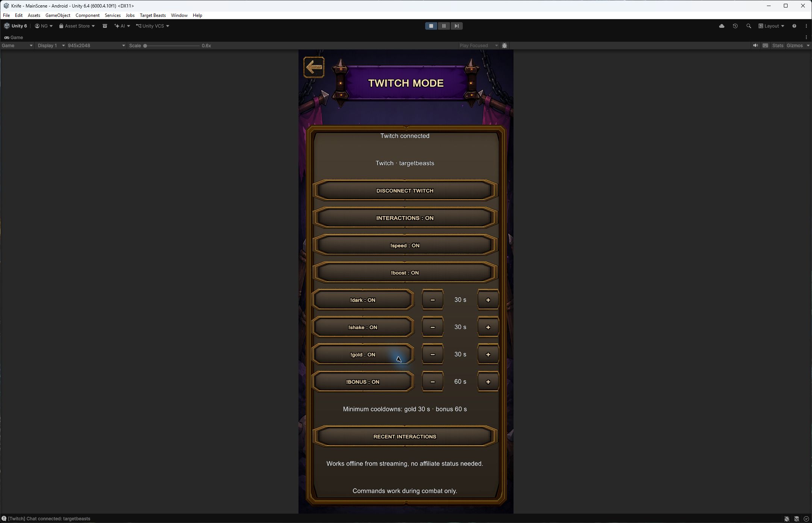Toggle the Stats overlay button

point(777,45)
